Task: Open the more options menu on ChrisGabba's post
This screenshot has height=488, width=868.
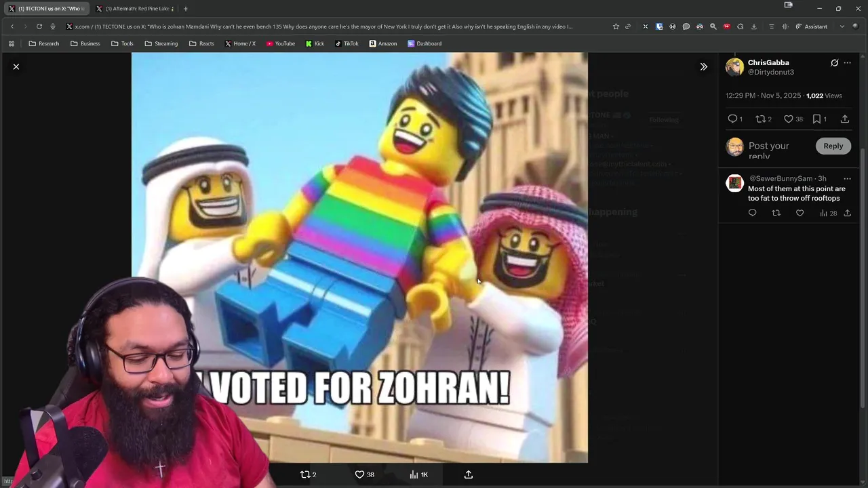Action: 847,63
